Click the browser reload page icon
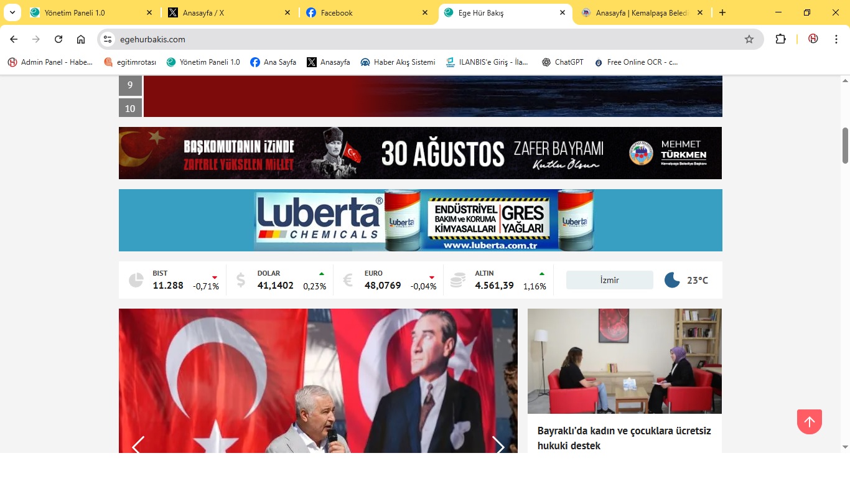The image size is (850, 504). [x=58, y=39]
